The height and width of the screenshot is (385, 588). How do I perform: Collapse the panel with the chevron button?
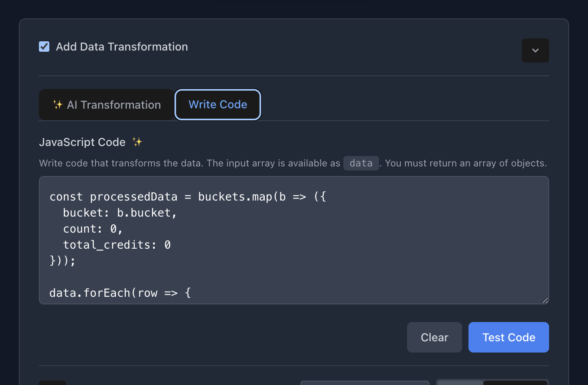pyautogui.click(x=535, y=51)
